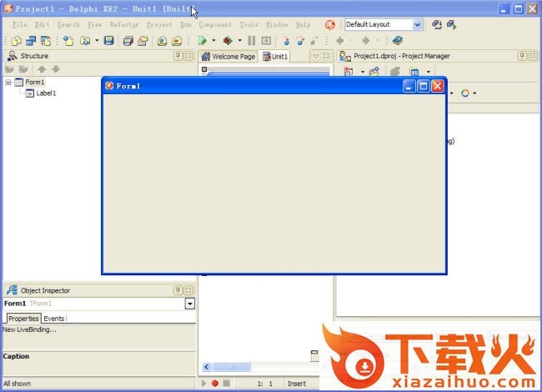The width and height of the screenshot is (542, 392).
Task: Open the Tools menu
Action: point(248,24)
